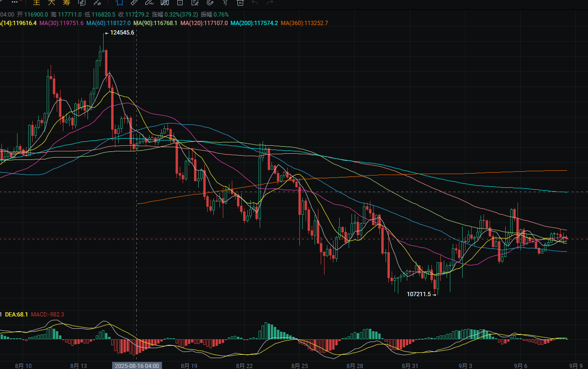
Task: Click the 9月 6 date axis label
Action: tap(520, 366)
